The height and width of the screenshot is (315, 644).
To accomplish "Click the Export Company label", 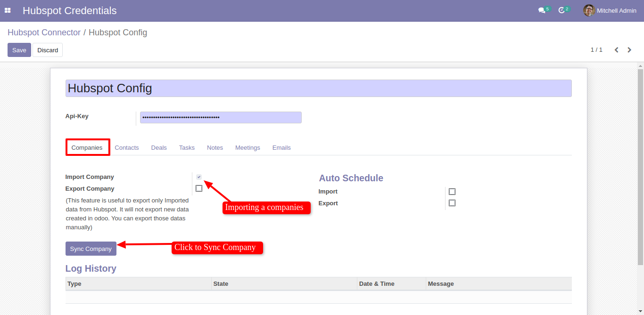I will tap(90, 188).
